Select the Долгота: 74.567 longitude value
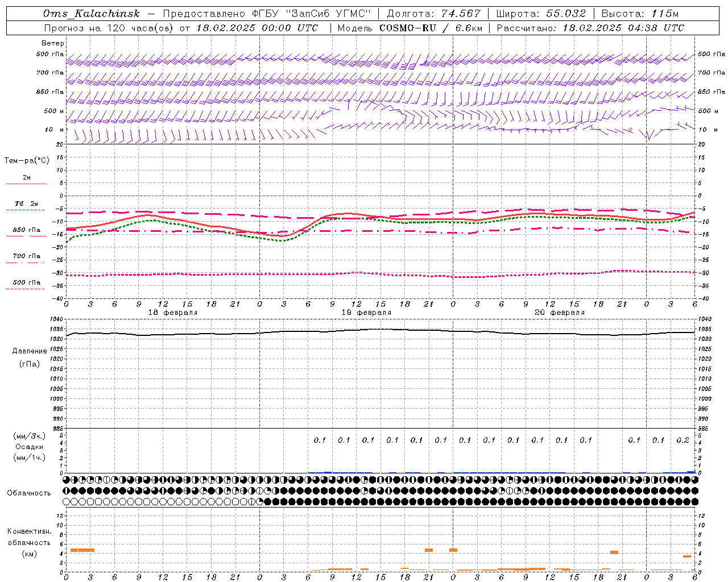The image size is (728, 582). (x=433, y=14)
